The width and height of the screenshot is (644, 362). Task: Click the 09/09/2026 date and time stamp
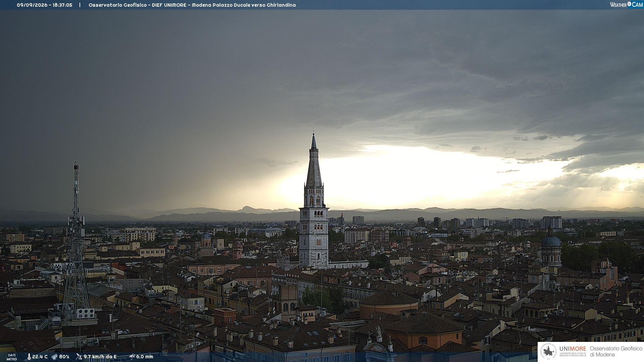point(45,5)
